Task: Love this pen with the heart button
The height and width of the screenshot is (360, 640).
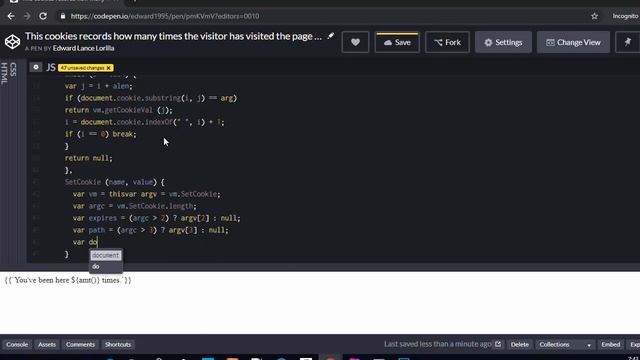Action: (x=355, y=42)
